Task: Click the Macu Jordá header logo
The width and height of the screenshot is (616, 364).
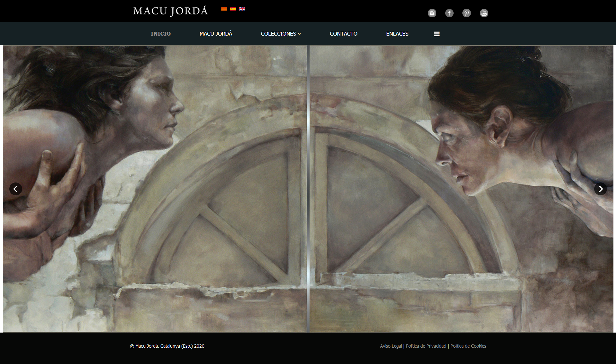Action: (x=170, y=11)
